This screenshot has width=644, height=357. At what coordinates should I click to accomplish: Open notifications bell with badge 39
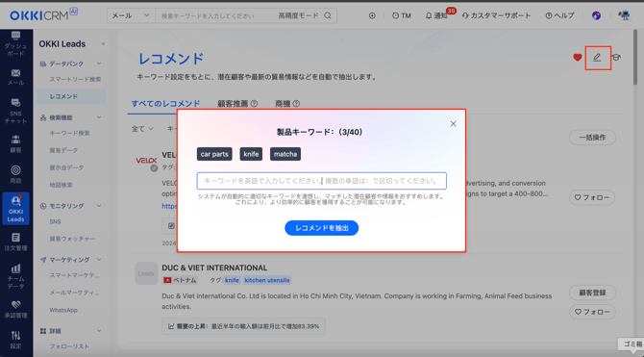(436, 15)
